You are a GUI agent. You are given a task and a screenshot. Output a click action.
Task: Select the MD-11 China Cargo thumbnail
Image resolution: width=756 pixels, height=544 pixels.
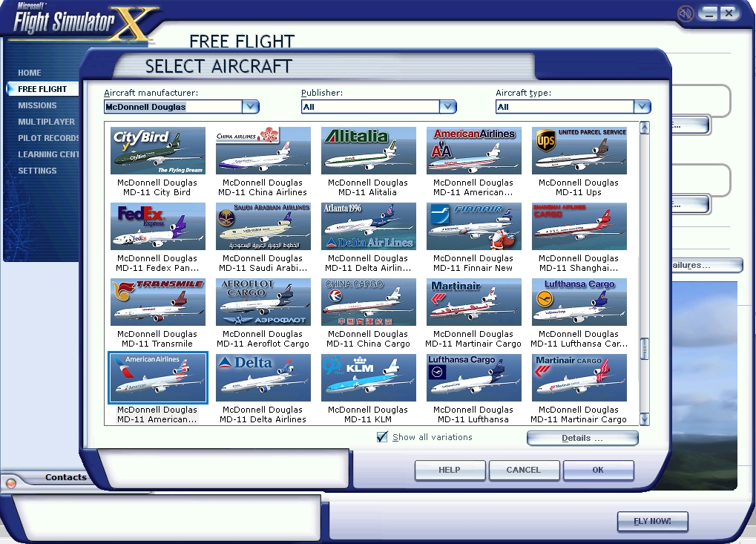369,302
